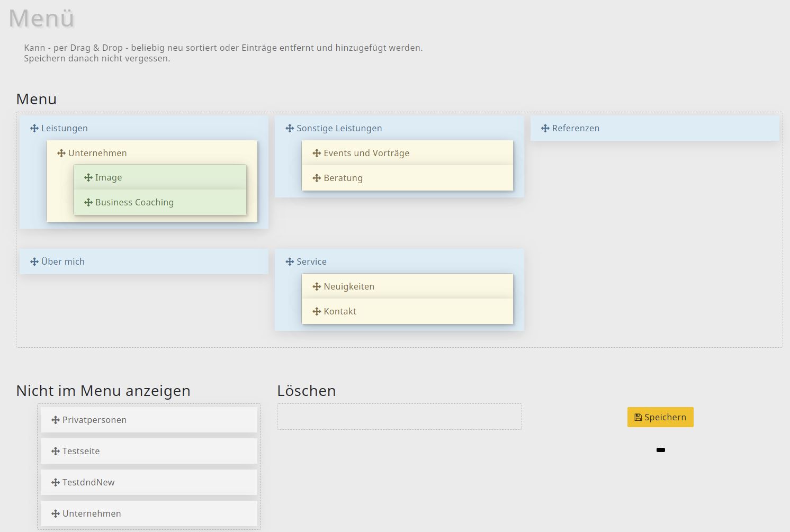Screen dimensions: 790x532
Task: Select the Privatpersonen hidden entry label
Action: pos(94,420)
